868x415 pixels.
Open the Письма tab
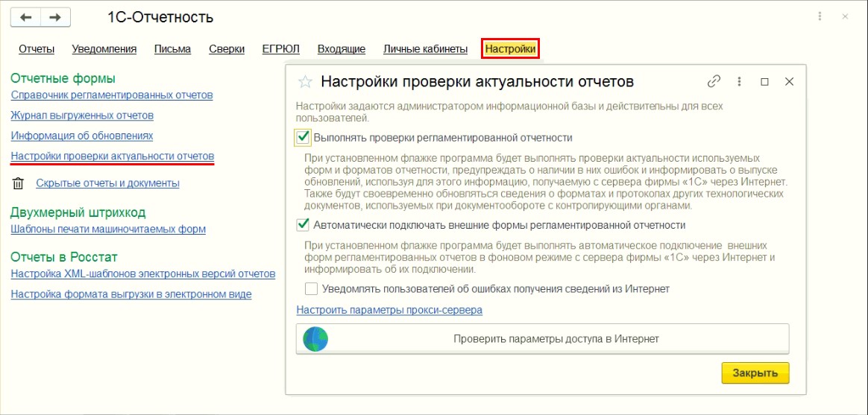click(x=173, y=48)
